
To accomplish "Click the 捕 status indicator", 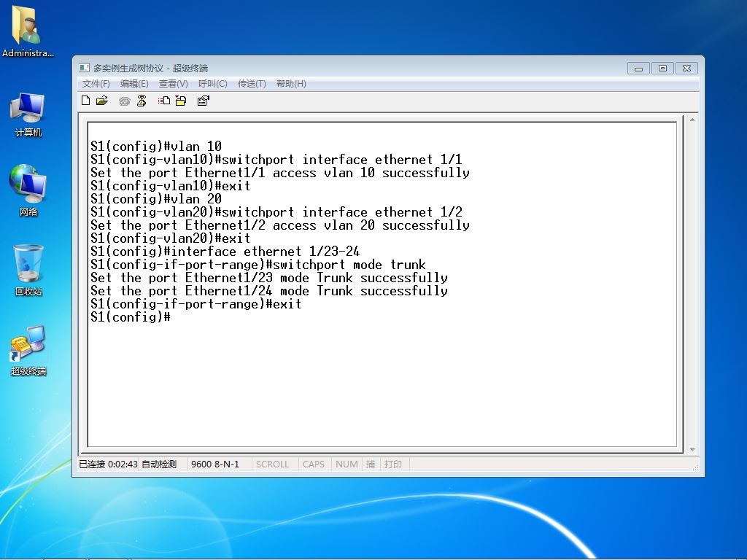I will tap(371, 464).
